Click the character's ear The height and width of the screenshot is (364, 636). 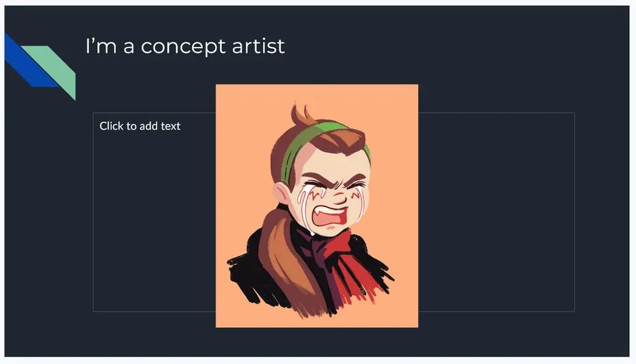coord(281,193)
